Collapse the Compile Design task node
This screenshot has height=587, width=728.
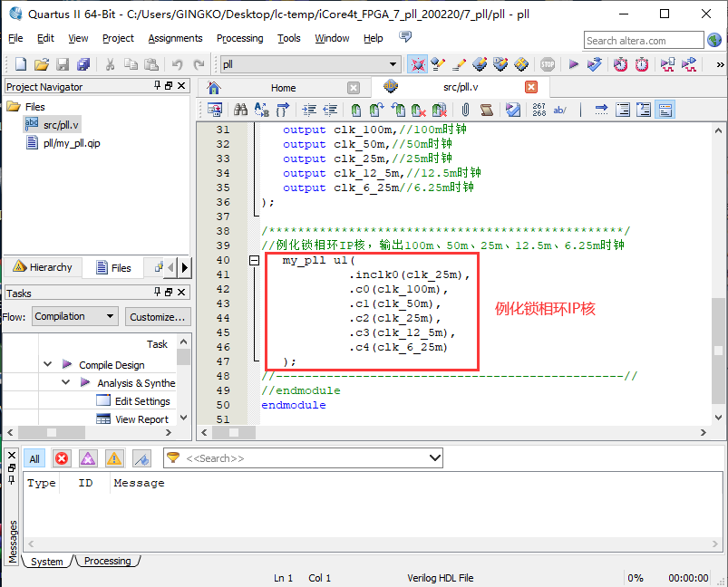[x=47, y=365]
